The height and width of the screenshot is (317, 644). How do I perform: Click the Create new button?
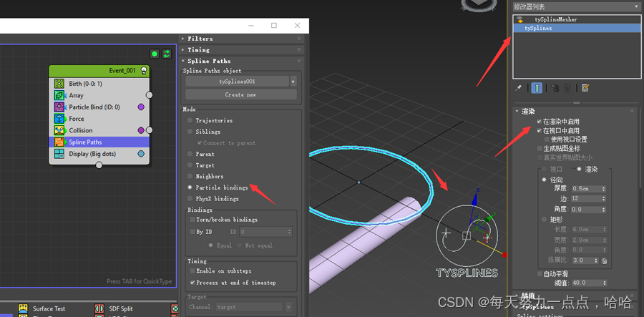coord(241,94)
